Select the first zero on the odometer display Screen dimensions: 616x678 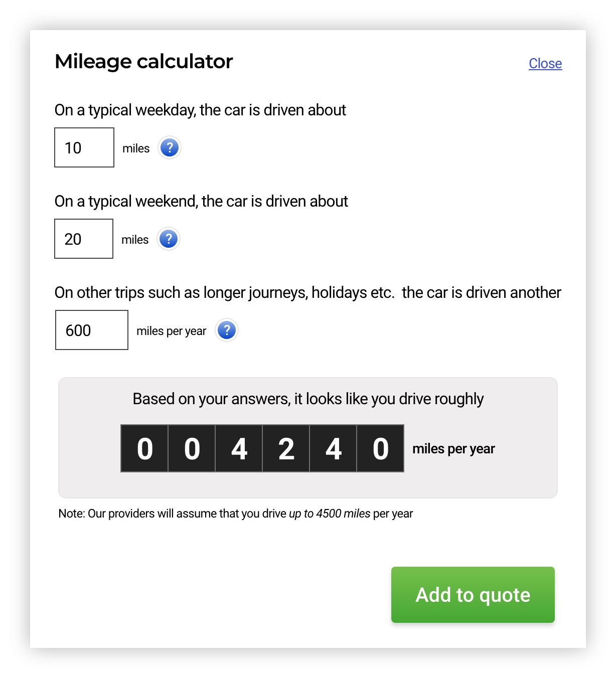[x=145, y=449]
